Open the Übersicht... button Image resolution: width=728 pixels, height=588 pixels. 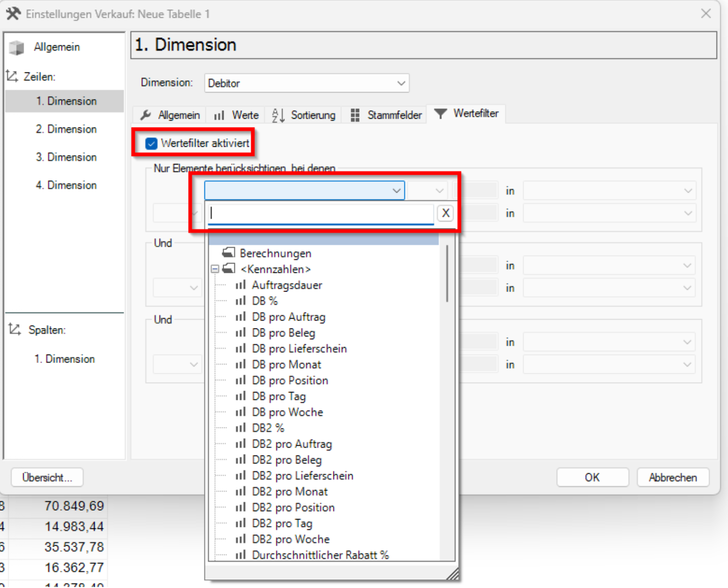47,477
